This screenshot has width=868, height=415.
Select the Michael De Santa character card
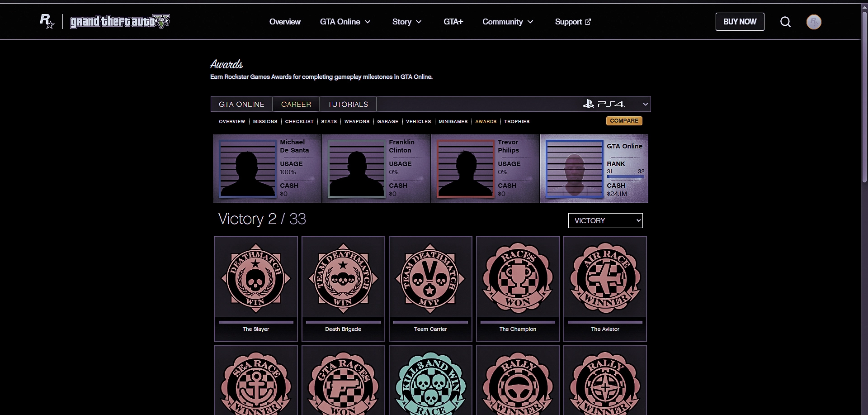coord(267,168)
